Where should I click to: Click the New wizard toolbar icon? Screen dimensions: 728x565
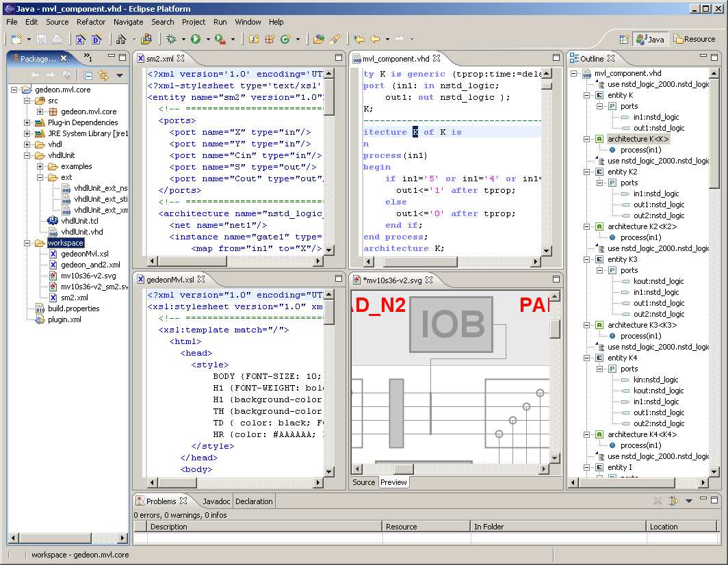point(16,40)
